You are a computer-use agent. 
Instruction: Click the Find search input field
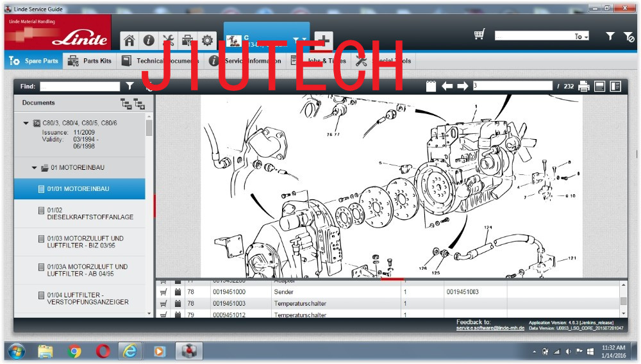(79, 87)
